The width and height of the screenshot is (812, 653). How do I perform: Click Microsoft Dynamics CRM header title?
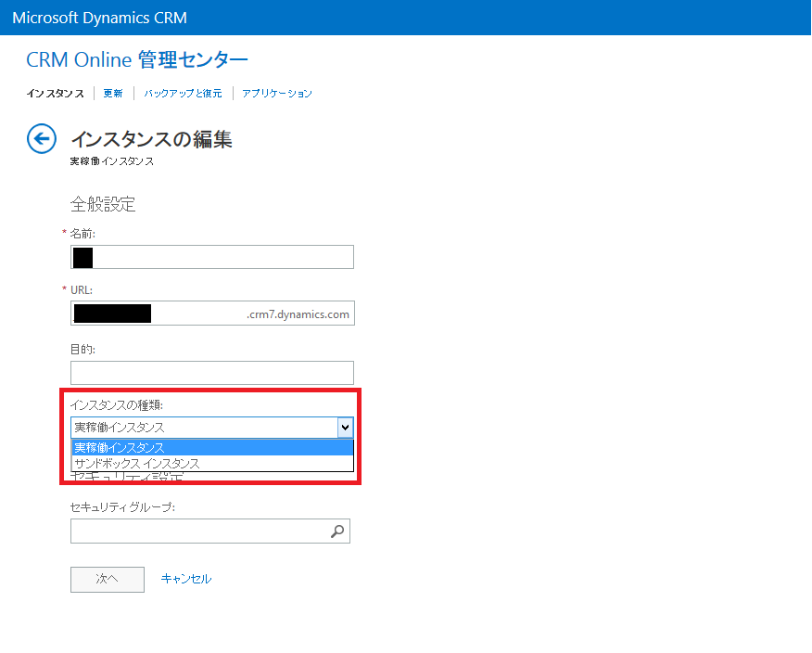click(x=99, y=18)
